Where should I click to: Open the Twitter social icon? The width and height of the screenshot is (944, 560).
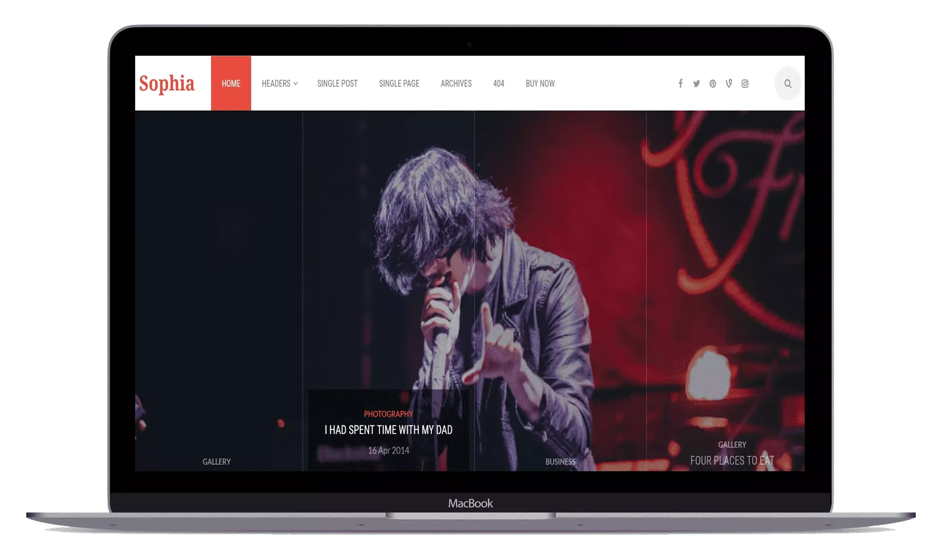point(696,83)
